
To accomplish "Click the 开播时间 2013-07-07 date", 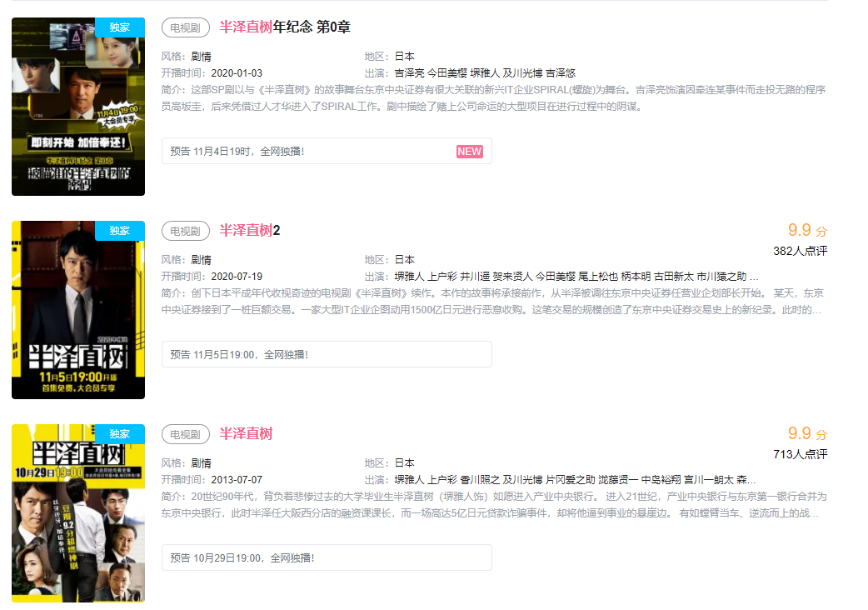I will pos(237,479).
